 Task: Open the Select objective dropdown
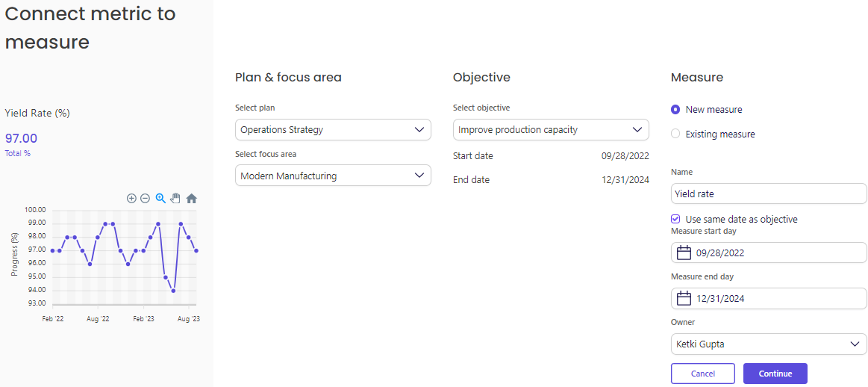(x=551, y=130)
